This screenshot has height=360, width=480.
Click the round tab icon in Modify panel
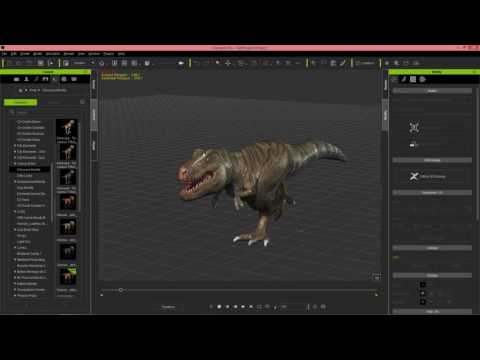pyautogui.click(x=423, y=79)
